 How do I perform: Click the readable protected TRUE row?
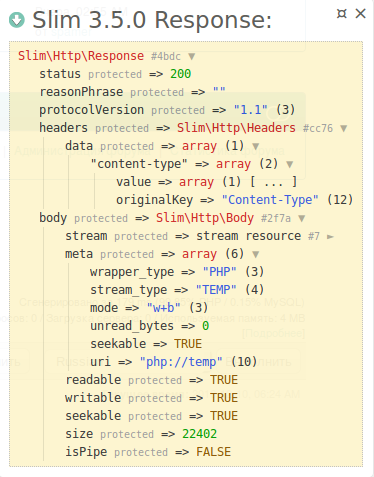coord(152,380)
